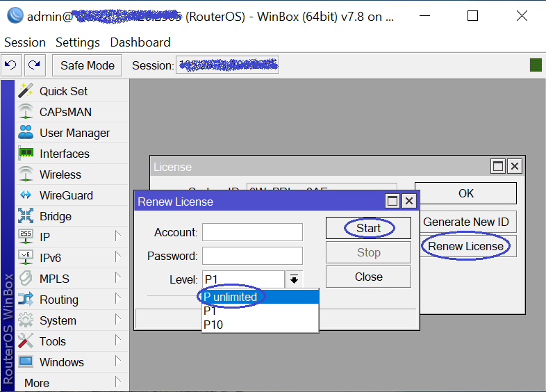
Task: Click Start in Renew License dialog
Action: (368, 228)
